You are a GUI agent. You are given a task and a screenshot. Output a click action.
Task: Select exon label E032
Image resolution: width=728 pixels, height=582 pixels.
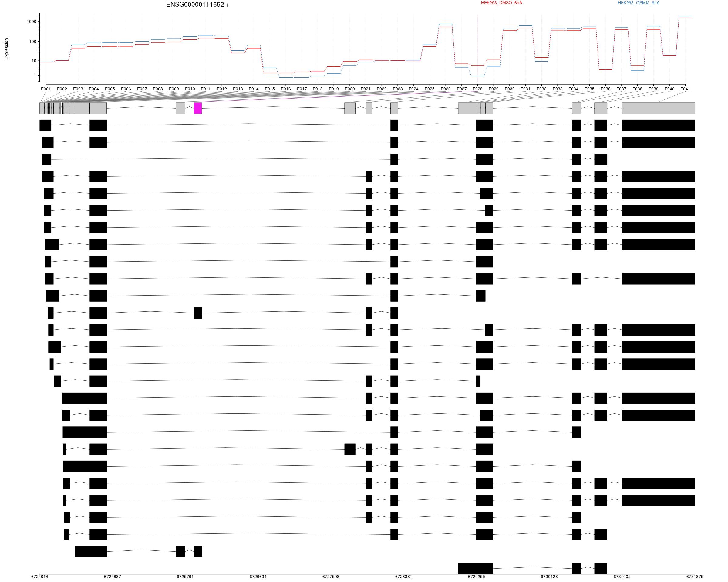point(542,89)
